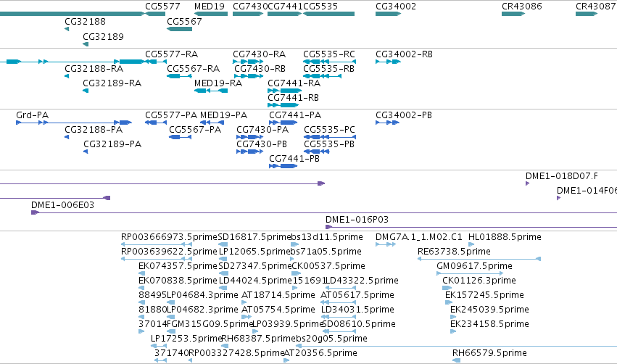This screenshot has width=617, height=364.
Task: Select the CG5577 gene feature label
Action: 162,7
